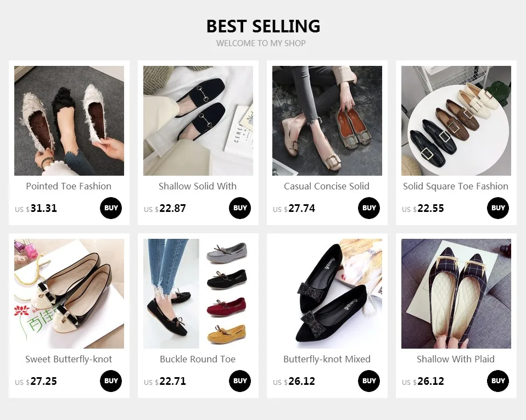Click BUY button for Sweet Butterfly-knot shoes
526x420 pixels.
[111, 381]
